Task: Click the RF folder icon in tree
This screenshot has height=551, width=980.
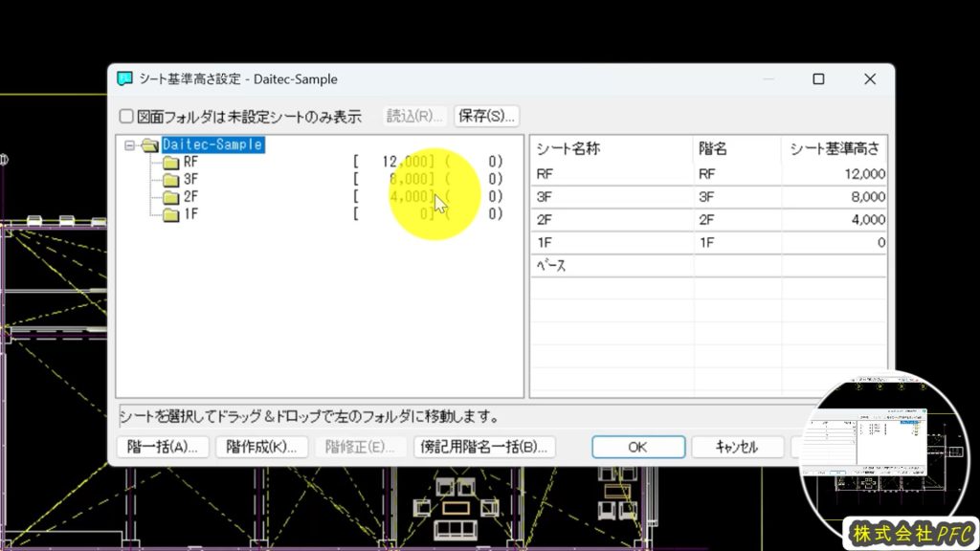Action: 170,162
